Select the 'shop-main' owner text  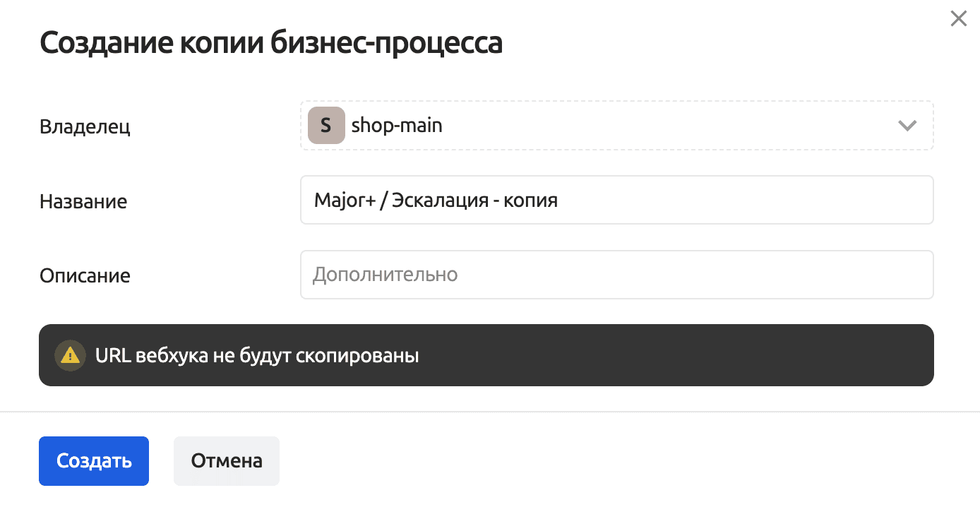(397, 126)
